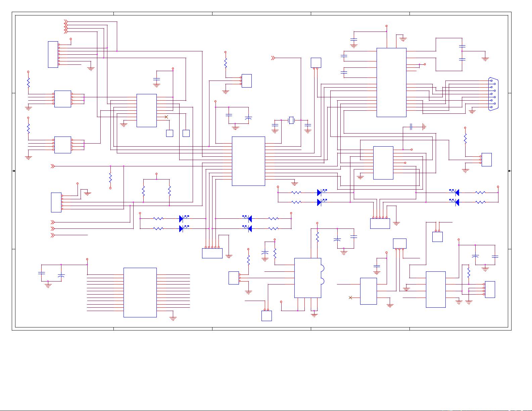
Task: Click the tall IC block at top right
Action: tap(391, 83)
